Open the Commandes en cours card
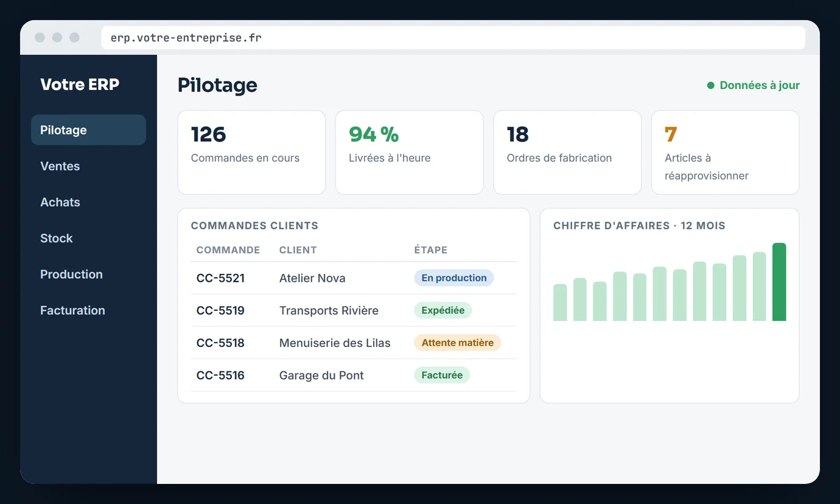This screenshot has width=840, height=504. [x=251, y=152]
